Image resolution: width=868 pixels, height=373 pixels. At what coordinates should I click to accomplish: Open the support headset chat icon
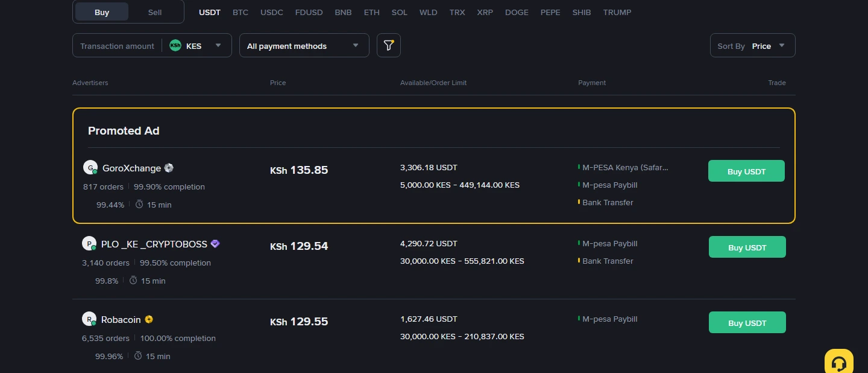tap(838, 363)
